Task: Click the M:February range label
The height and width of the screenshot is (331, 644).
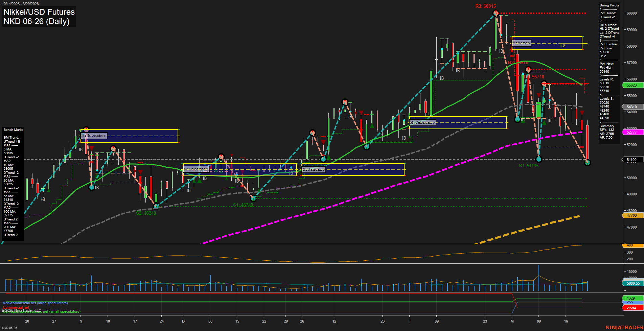Action: 423,122
